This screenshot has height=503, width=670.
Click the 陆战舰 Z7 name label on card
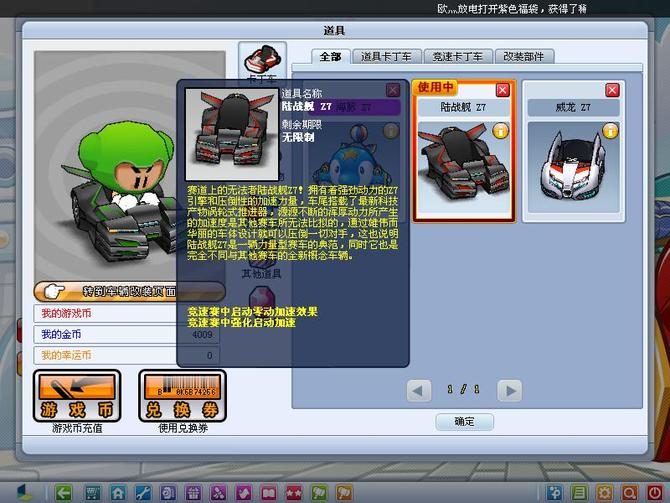[x=464, y=107]
